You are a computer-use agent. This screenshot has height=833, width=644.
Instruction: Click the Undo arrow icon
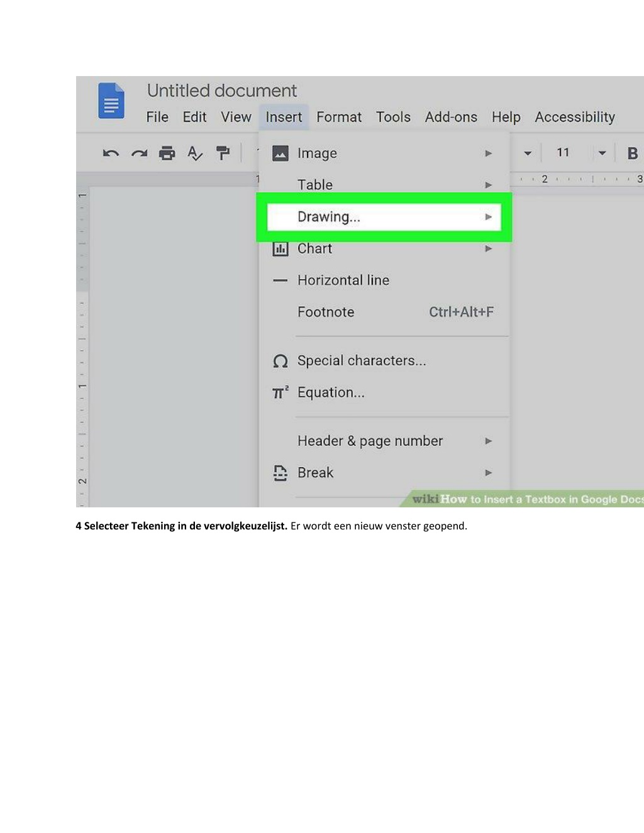(x=111, y=153)
